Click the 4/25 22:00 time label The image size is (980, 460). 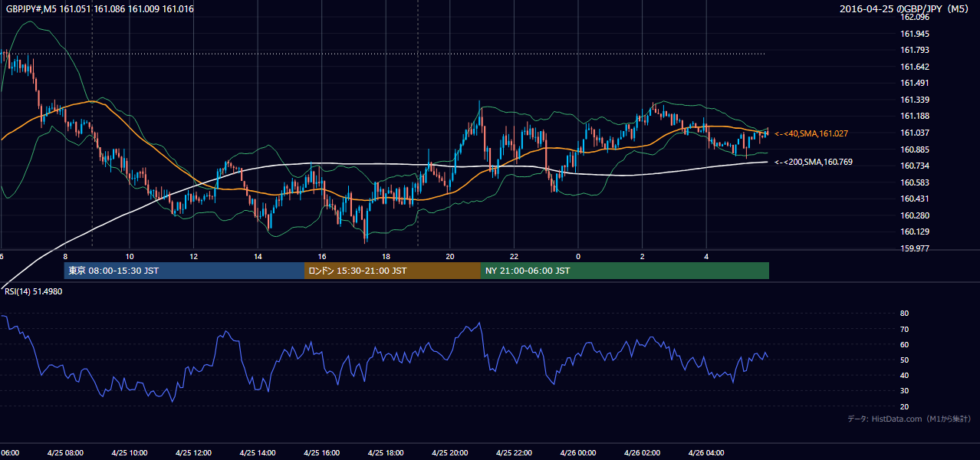[514, 453]
